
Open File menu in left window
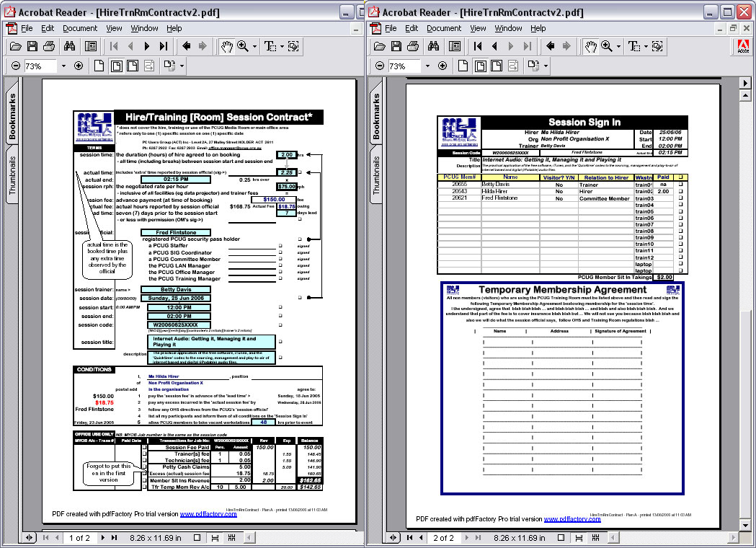[27, 28]
